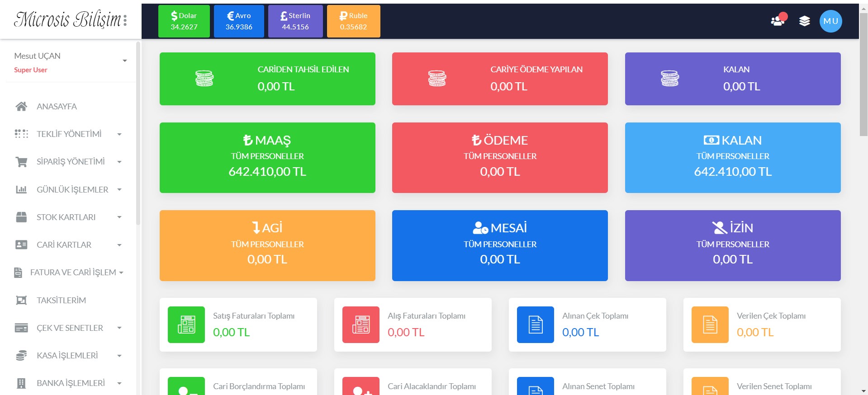
Task: Open the layers stack icon in header
Action: 804,21
